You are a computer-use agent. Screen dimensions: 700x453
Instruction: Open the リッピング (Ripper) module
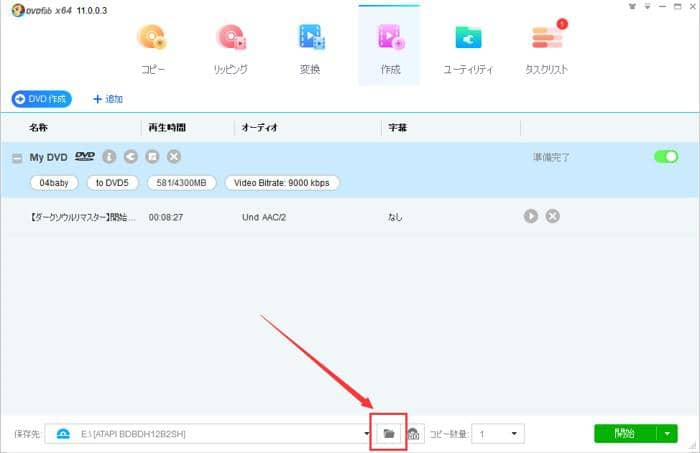click(231, 48)
